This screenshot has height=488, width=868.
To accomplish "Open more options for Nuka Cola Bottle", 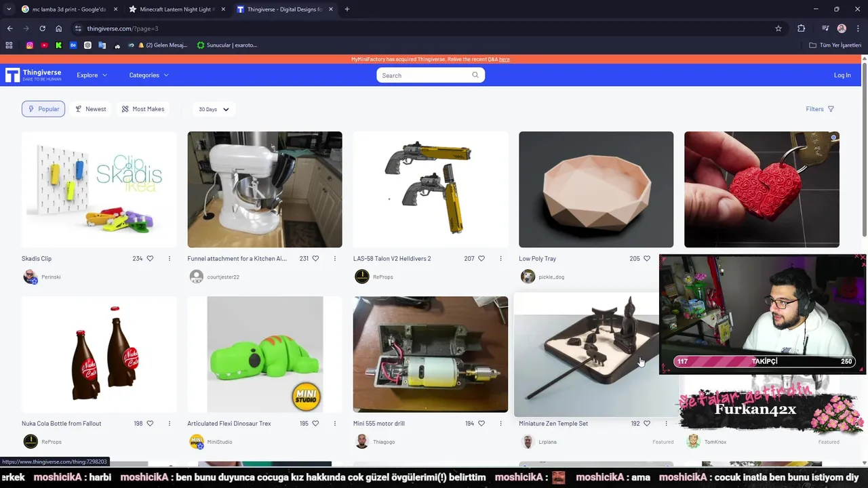I will [x=170, y=424].
